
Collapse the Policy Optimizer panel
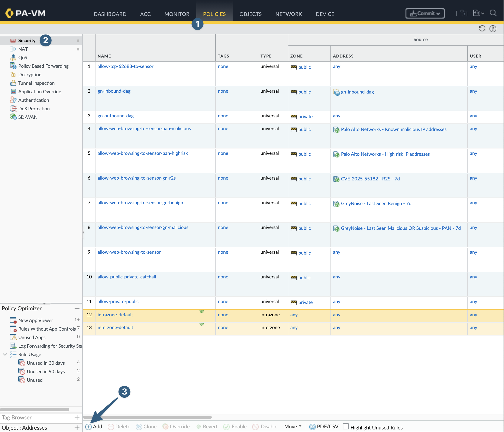pyautogui.click(x=77, y=308)
